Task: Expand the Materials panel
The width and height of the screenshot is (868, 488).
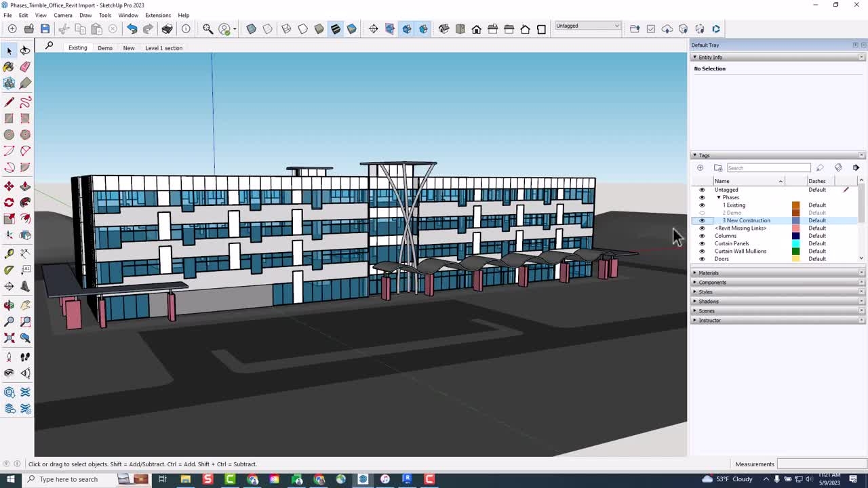Action: (x=708, y=272)
